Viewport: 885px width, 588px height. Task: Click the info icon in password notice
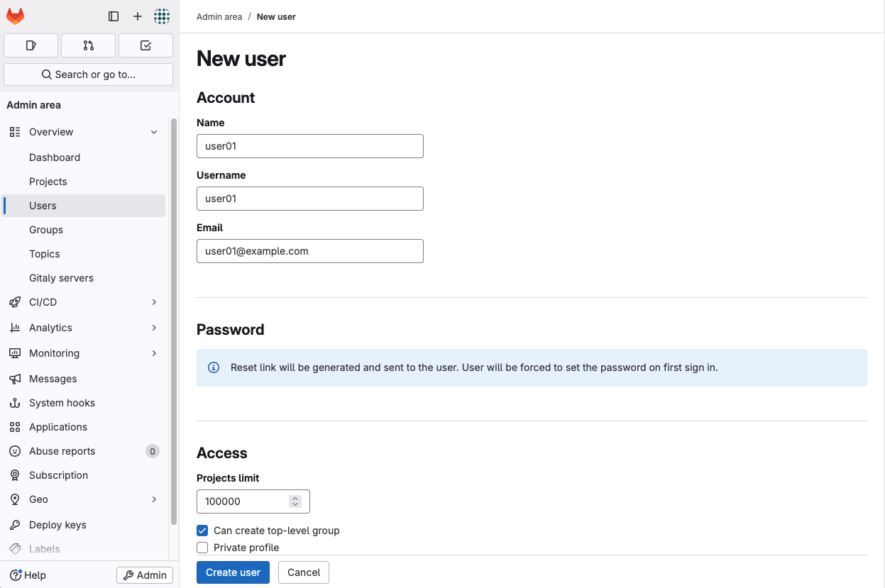click(213, 367)
